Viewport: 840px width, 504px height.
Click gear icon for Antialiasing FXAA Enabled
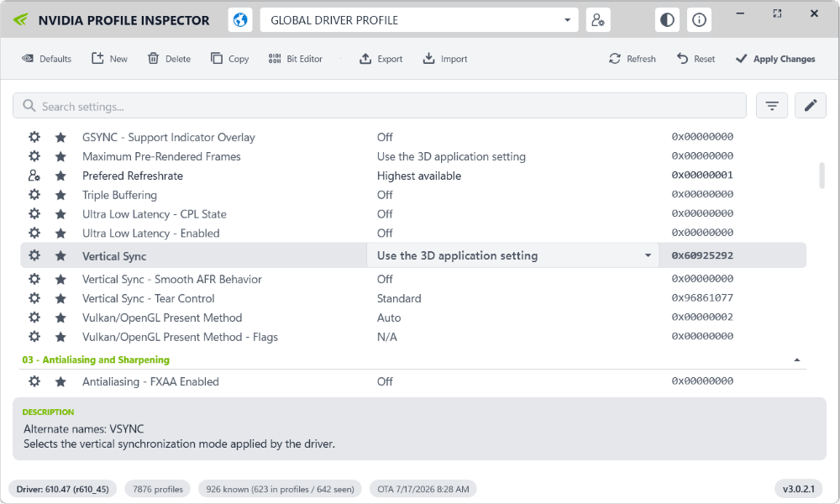tap(34, 381)
